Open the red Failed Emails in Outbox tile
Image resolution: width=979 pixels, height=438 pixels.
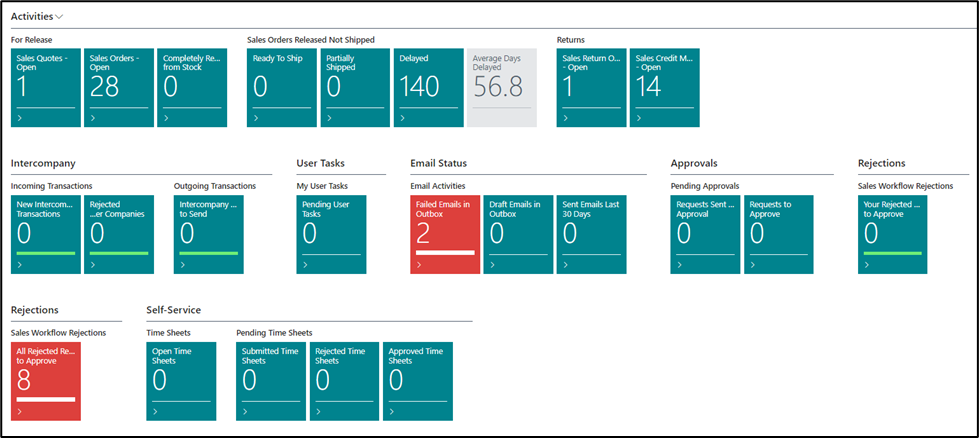tap(445, 235)
